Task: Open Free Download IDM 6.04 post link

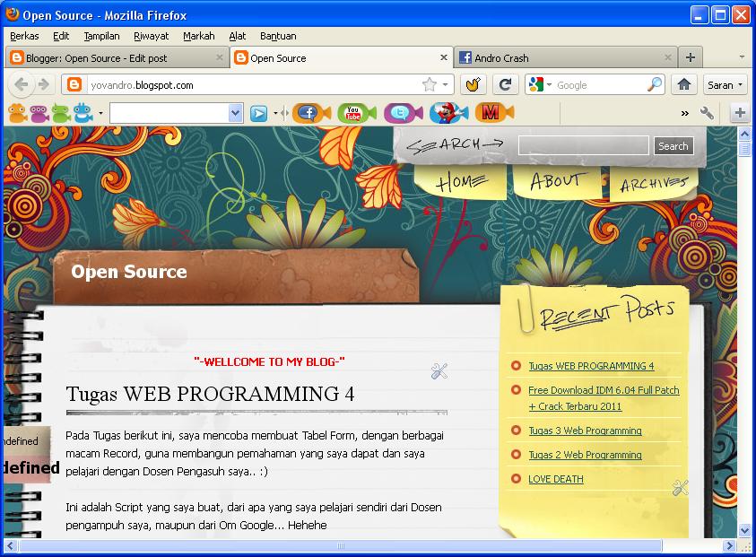Action: [604, 398]
